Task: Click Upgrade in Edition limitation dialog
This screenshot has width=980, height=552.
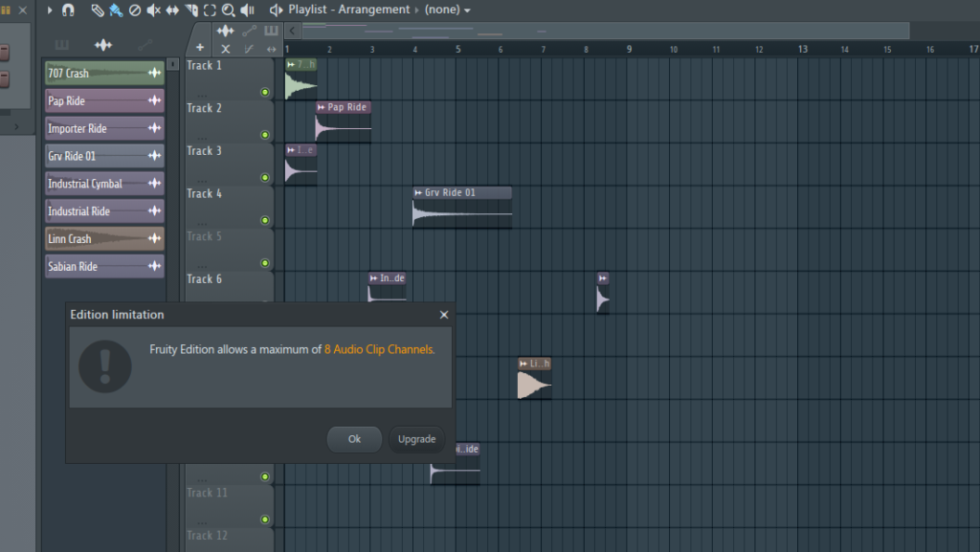Action: point(417,439)
